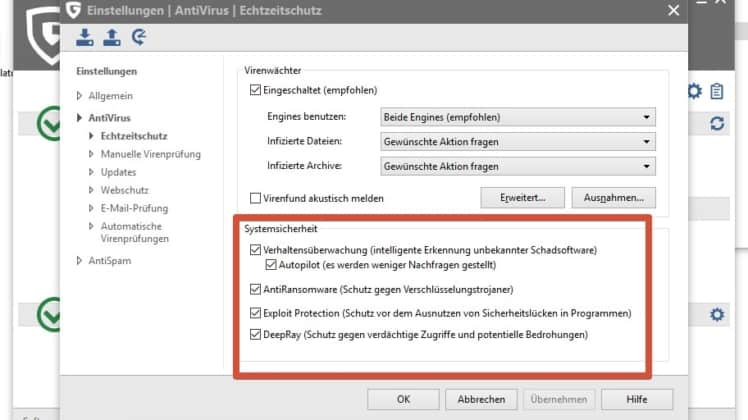Click Manuelle Virenprüfung label
This screenshot has width=748, height=420.
click(151, 154)
